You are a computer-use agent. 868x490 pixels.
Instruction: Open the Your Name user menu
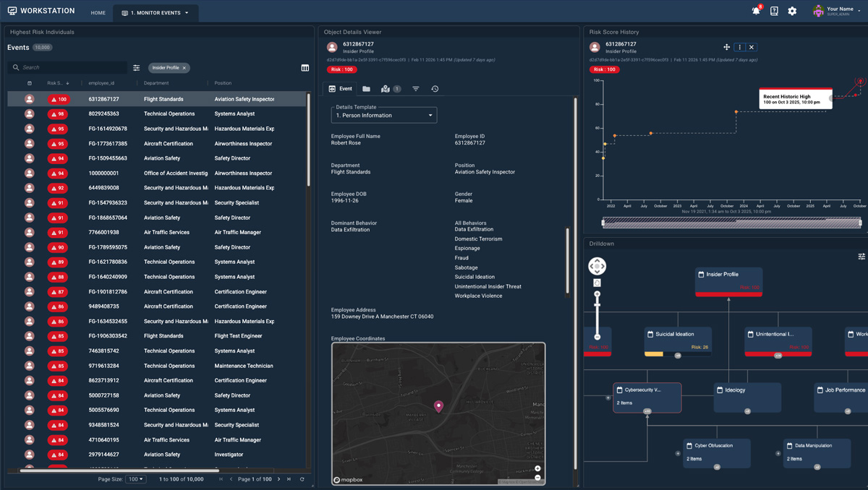pos(836,11)
